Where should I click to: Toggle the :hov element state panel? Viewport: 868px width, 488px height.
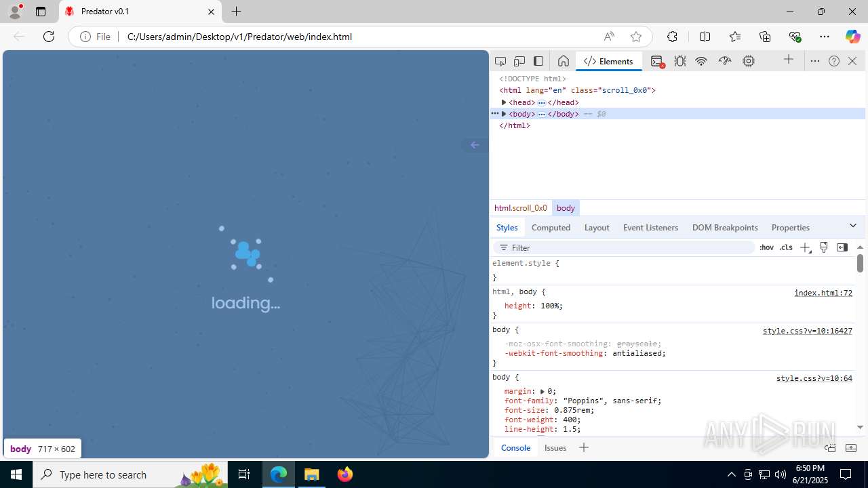[766, 247]
